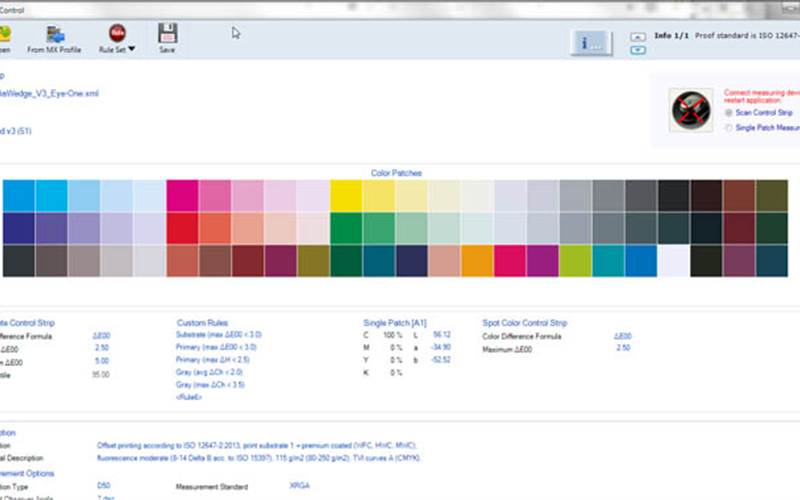The image size is (800, 500).
Task: Select the bright green patch in middle row
Action: [345, 228]
